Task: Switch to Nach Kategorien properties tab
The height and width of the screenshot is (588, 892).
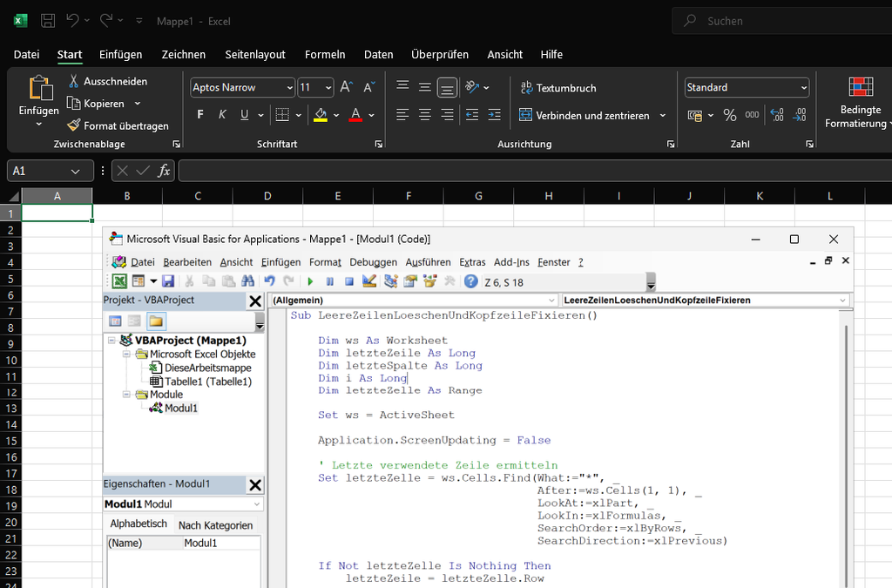Action: click(215, 525)
